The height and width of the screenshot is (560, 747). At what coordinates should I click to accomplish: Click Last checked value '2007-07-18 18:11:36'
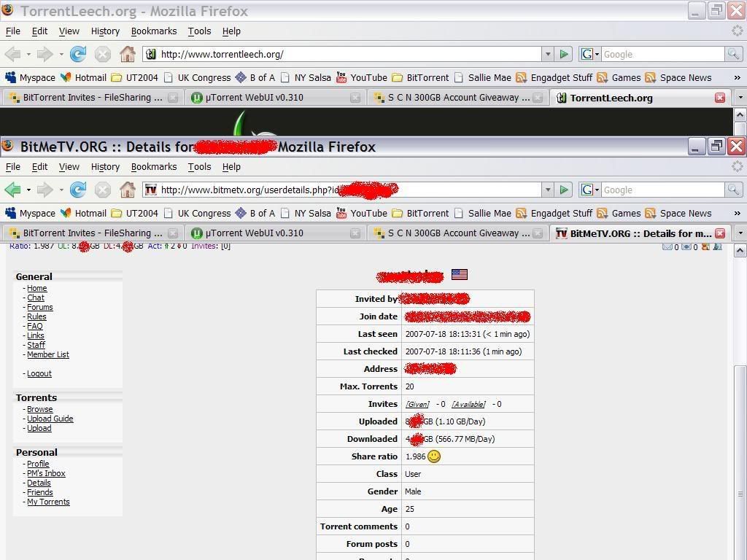point(443,351)
